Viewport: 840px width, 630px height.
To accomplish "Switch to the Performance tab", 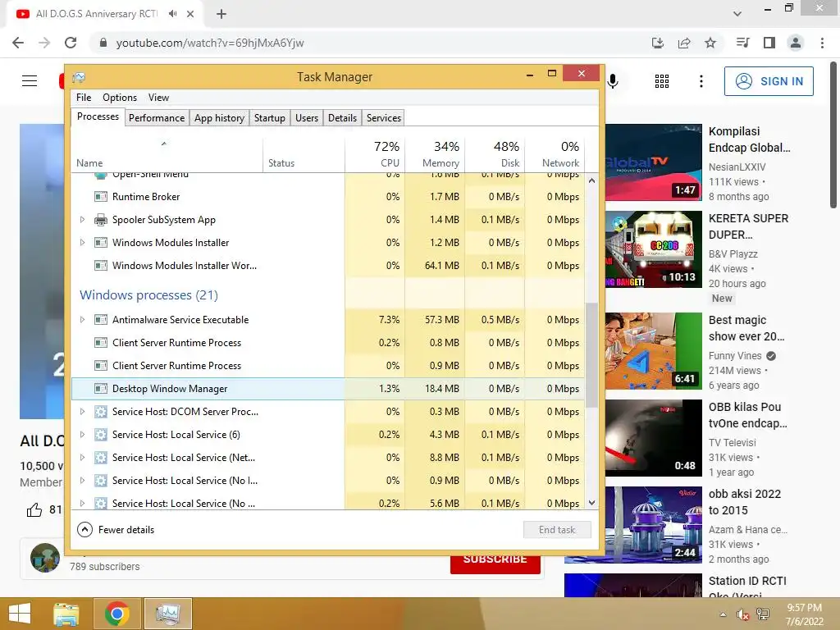I will point(157,118).
